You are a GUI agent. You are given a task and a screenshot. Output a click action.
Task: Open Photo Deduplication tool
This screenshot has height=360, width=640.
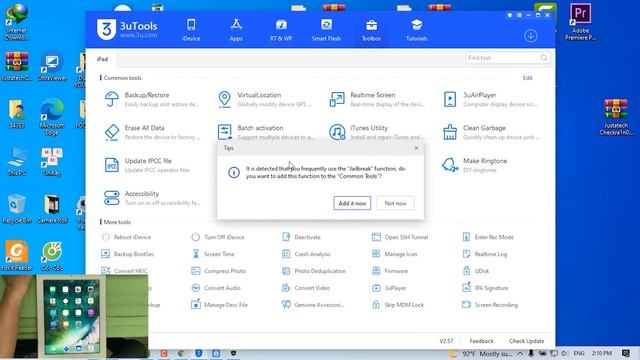click(x=314, y=271)
